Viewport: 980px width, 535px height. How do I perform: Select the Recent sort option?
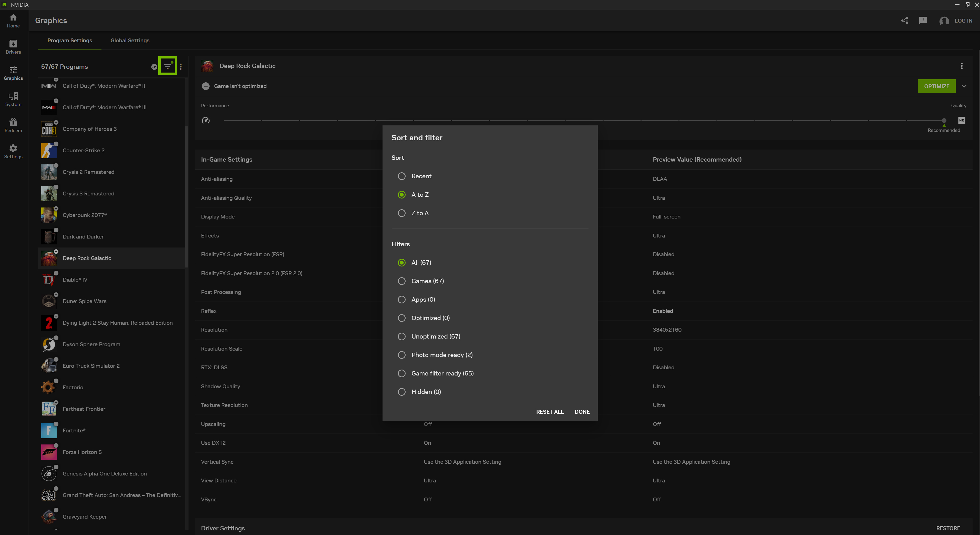click(402, 176)
